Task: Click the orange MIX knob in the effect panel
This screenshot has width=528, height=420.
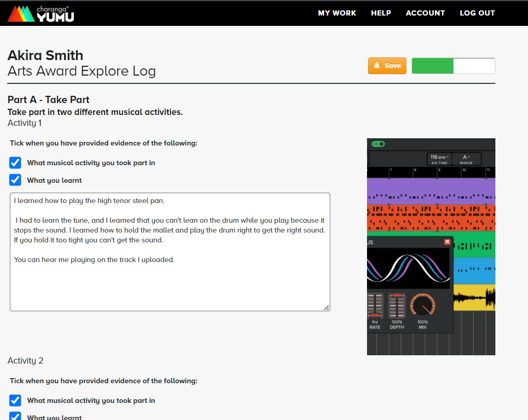Action: (x=422, y=306)
